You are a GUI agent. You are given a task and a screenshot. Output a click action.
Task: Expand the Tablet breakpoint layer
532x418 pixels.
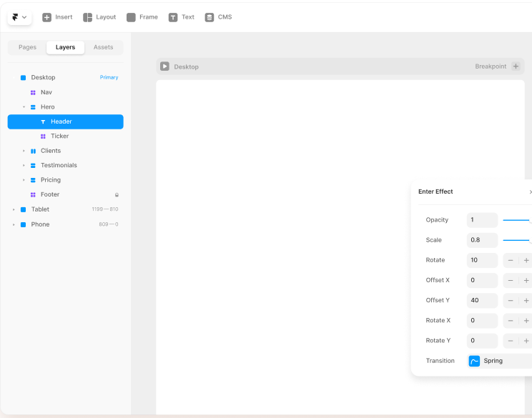tap(14, 209)
